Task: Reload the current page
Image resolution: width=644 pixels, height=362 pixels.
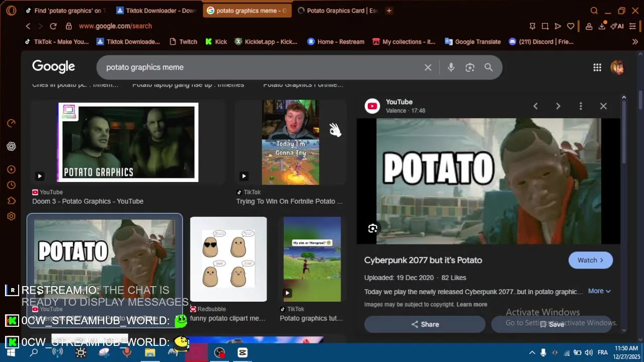Action: [x=53, y=26]
